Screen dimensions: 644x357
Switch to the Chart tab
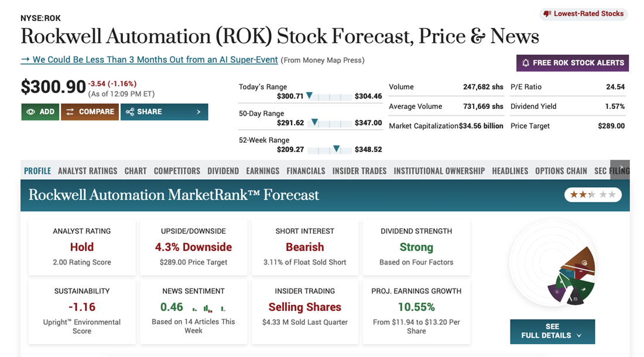[x=136, y=171]
